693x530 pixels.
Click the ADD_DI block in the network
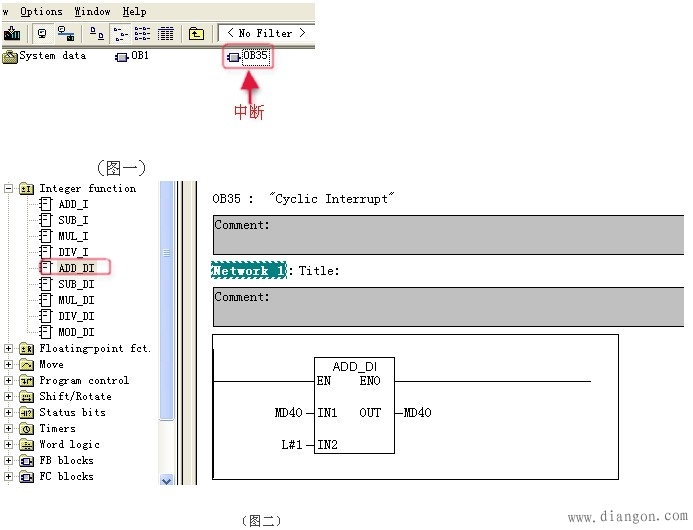pos(354,405)
